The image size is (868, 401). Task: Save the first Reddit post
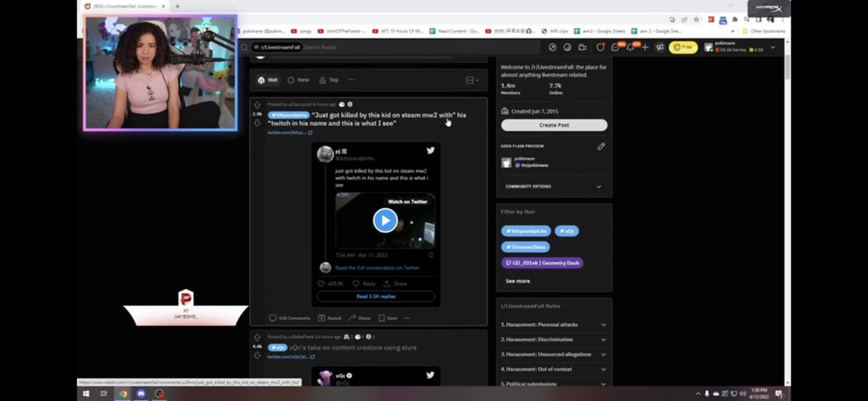[x=388, y=318]
